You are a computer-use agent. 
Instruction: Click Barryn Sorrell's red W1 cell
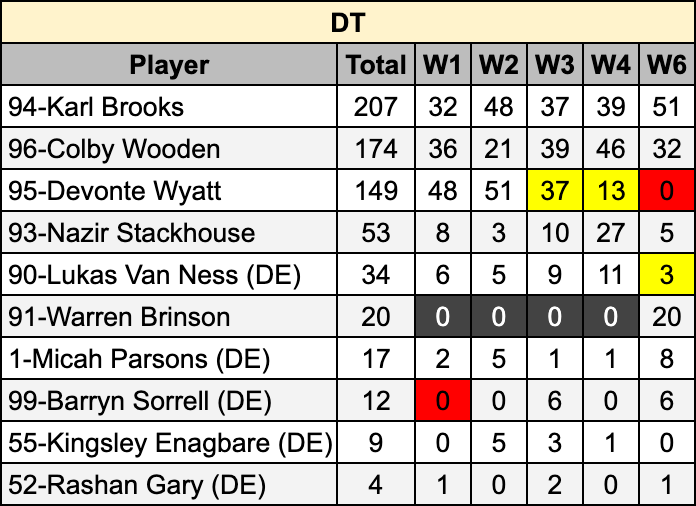tap(442, 401)
